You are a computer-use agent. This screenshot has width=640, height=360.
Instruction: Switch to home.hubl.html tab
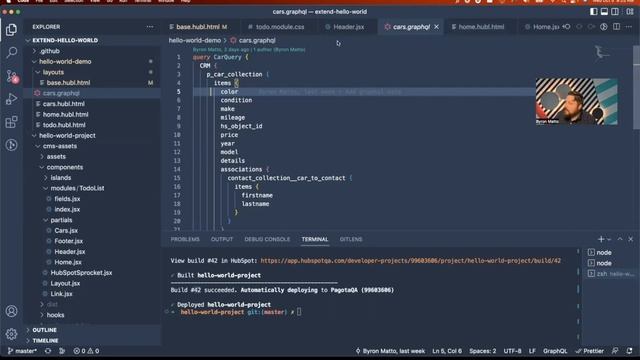tap(481, 27)
